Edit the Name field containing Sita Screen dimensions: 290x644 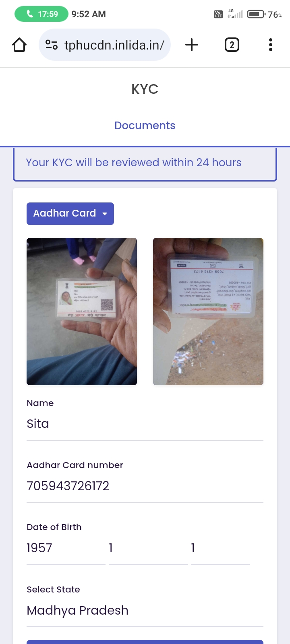pyautogui.click(x=145, y=424)
